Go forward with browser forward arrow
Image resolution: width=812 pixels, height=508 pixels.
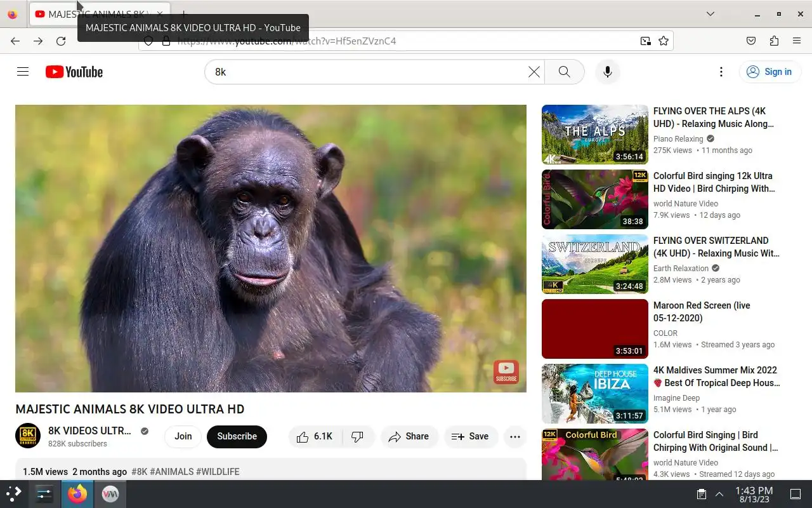pyautogui.click(x=38, y=41)
